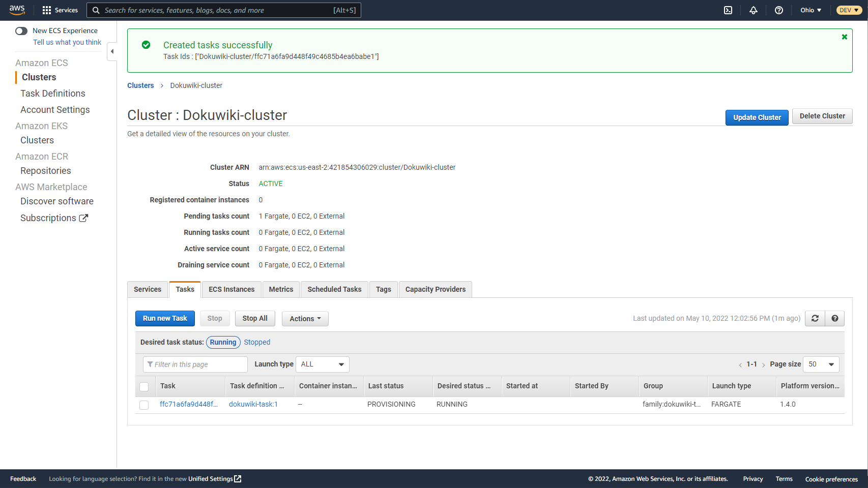Screen dimensions: 868x488
Task: Open the help question mark menu
Action: (x=779, y=10)
